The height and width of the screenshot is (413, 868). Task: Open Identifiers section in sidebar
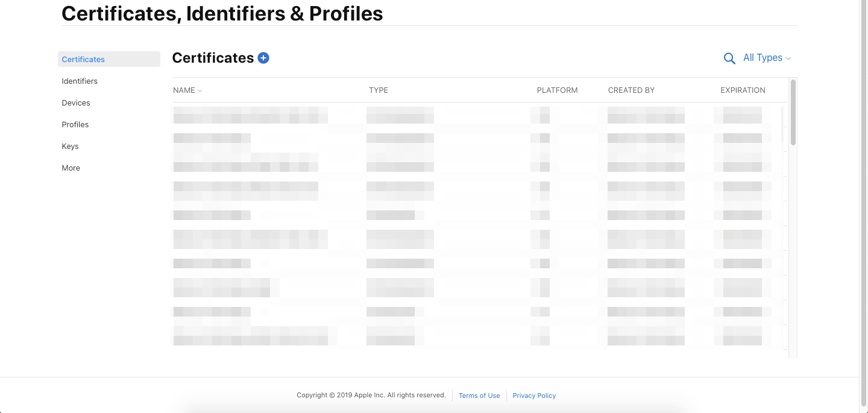[80, 81]
